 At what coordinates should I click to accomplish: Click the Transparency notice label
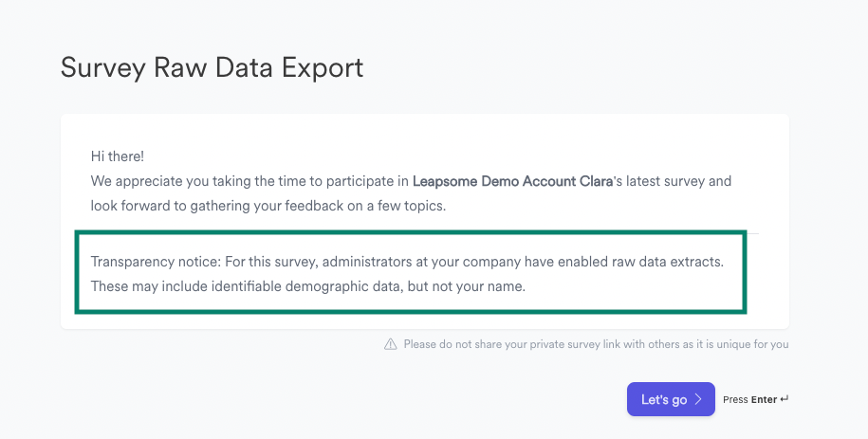pyautogui.click(x=157, y=262)
